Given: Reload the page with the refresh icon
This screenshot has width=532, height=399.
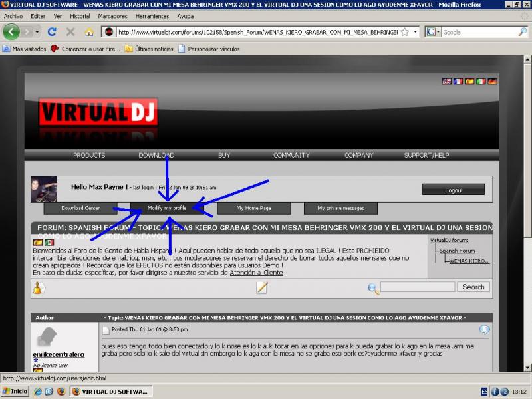Looking at the screenshot, I should click(x=52, y=32).
